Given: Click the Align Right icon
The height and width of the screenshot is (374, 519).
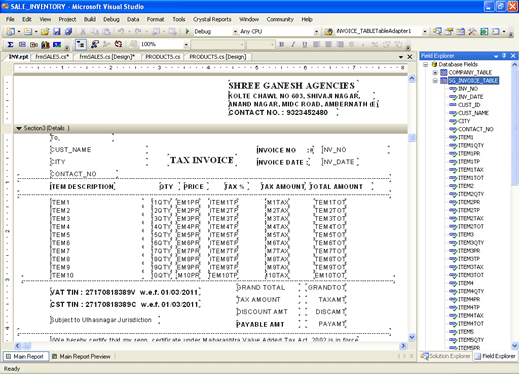Looking at the screenshot, I should pyautogui.click(x=340, y=44).
